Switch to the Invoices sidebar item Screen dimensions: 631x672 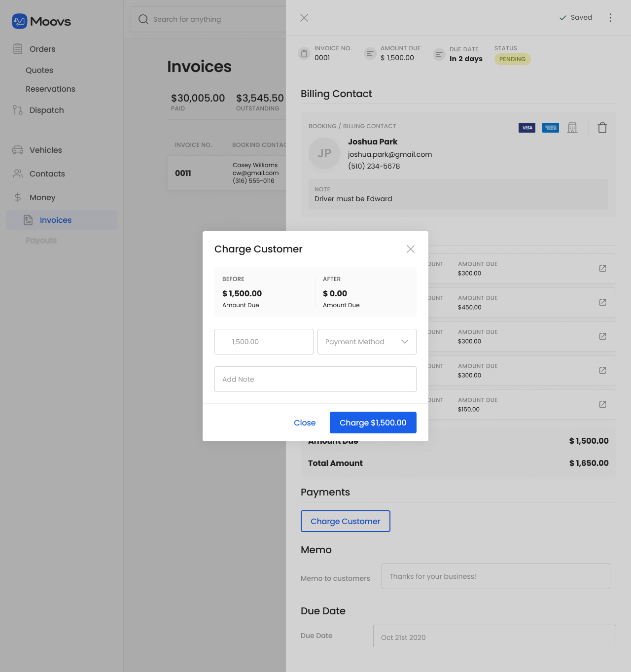(x=55, y=220)
